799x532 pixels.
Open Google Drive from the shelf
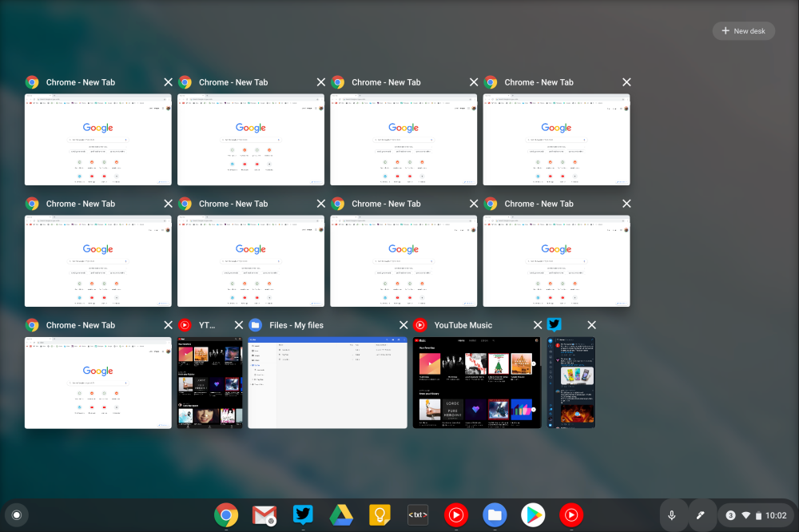(x=341, y=515)
